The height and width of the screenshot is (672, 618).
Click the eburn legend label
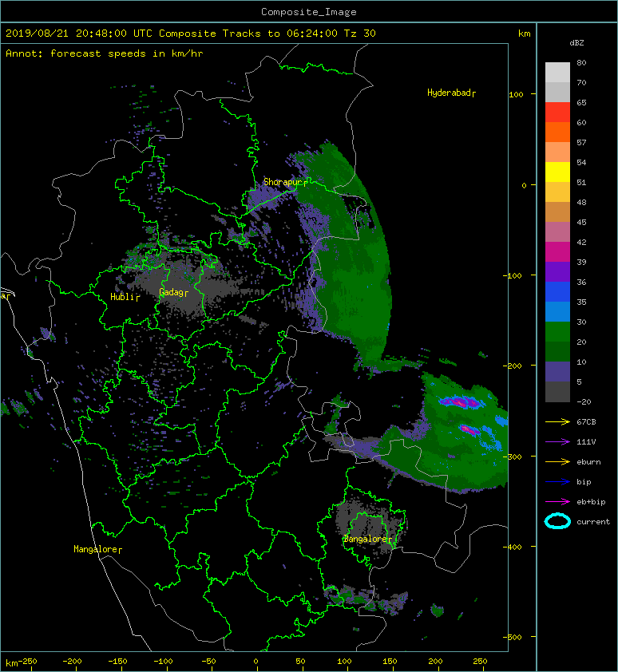(x=588, y=461)
